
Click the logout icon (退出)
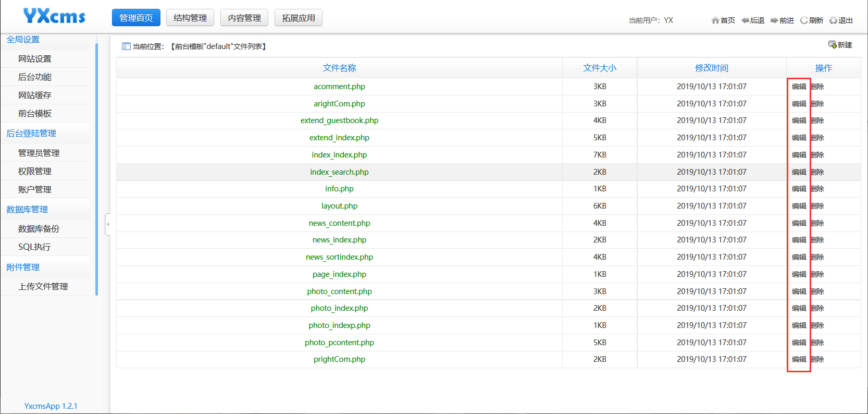833,20
